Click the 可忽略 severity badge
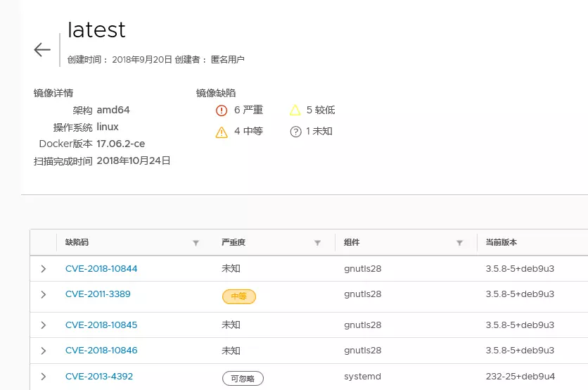Image resolution: width=588 pixels, height=390 pixels. [243, 378]
